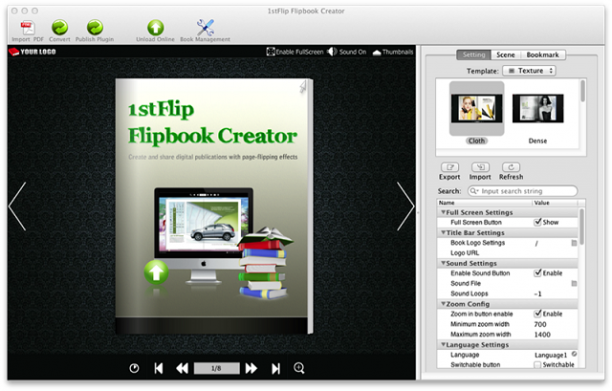
Task: Click the Export settings icon
Action: (x=450, y=167)
